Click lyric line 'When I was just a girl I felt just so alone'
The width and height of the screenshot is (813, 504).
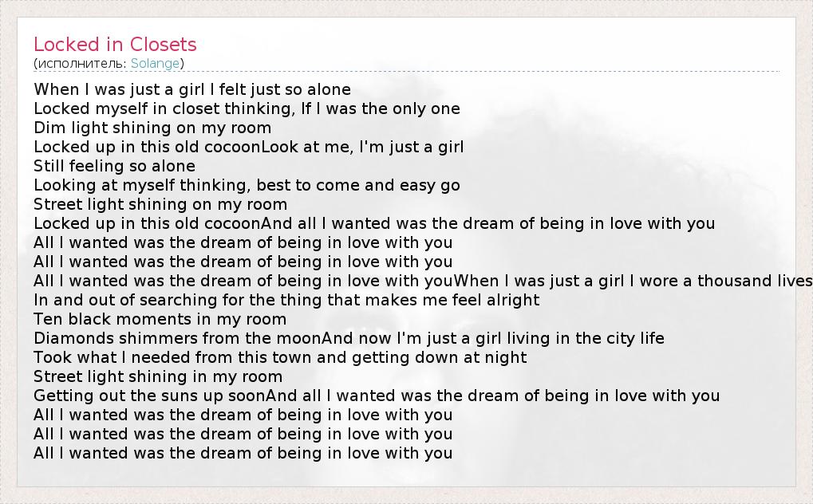(192, 89)
